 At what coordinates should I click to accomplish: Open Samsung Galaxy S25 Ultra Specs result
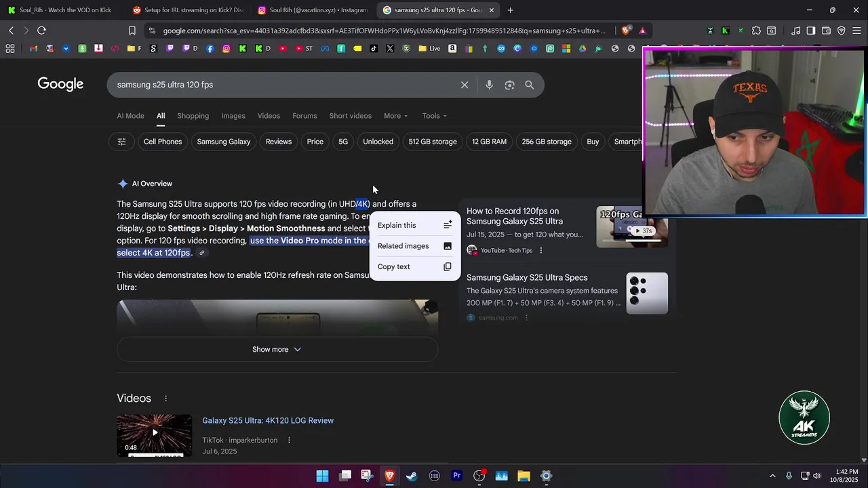527,278
